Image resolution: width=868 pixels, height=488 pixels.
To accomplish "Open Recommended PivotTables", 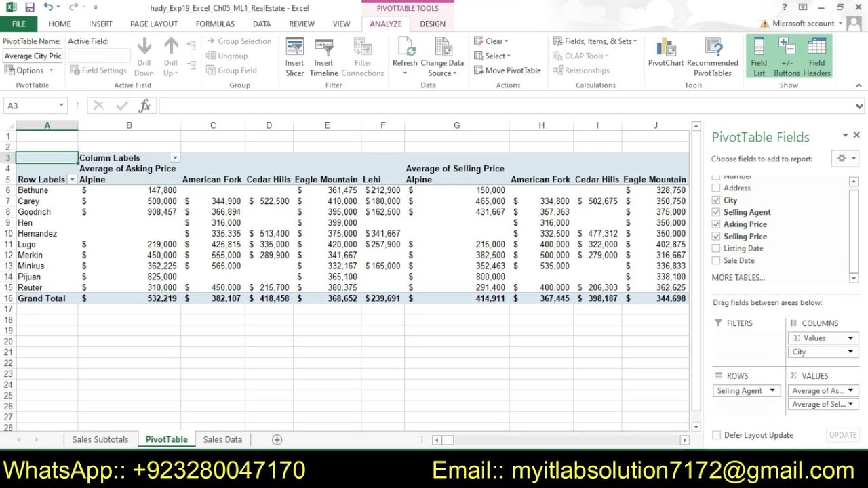I will point(712,58).
